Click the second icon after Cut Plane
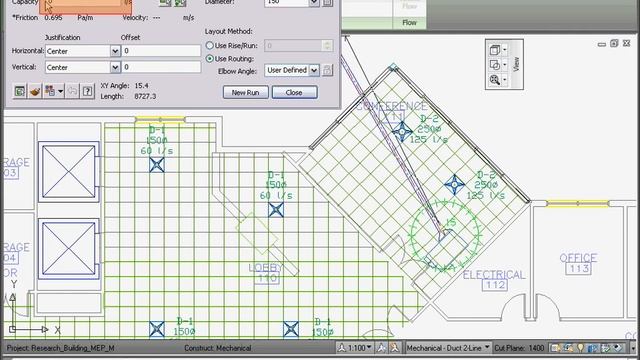Viewport: 640px width, 360px height. (568, 348)
